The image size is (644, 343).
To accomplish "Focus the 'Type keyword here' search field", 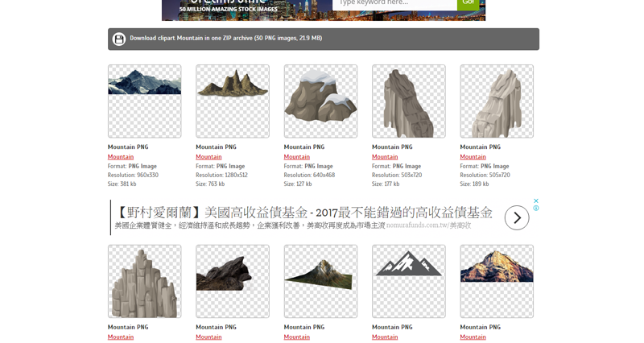I will point(394,3).
